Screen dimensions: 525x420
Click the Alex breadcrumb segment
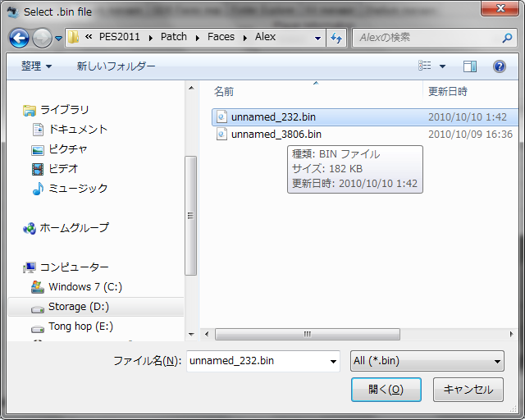point(265,37)
